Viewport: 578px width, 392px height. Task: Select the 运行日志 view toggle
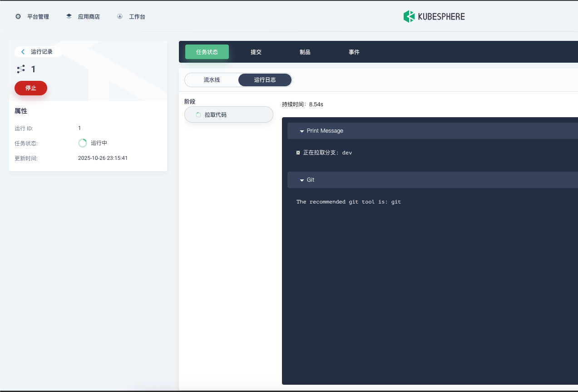tap(265, 80)
